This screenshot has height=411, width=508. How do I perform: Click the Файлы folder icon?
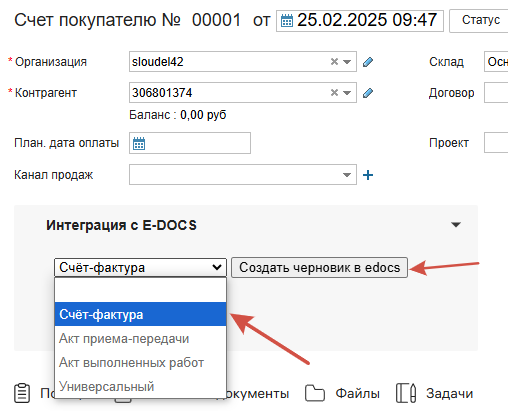point(315,393)
